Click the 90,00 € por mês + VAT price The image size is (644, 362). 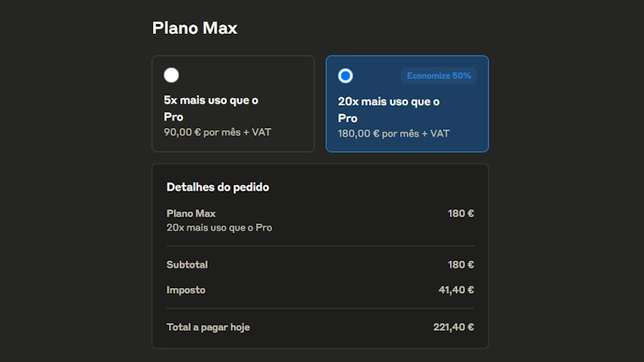[217, 132]
